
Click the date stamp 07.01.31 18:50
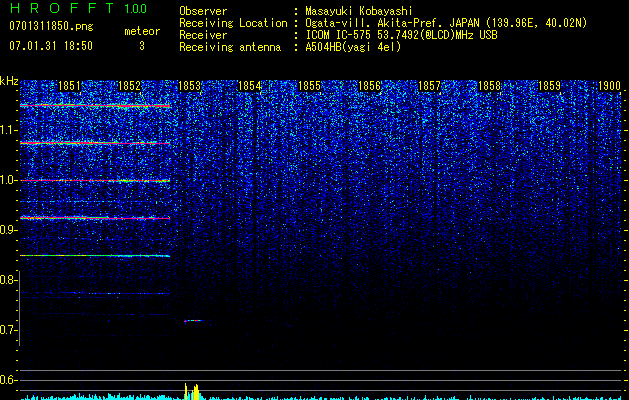click(51, 46)
